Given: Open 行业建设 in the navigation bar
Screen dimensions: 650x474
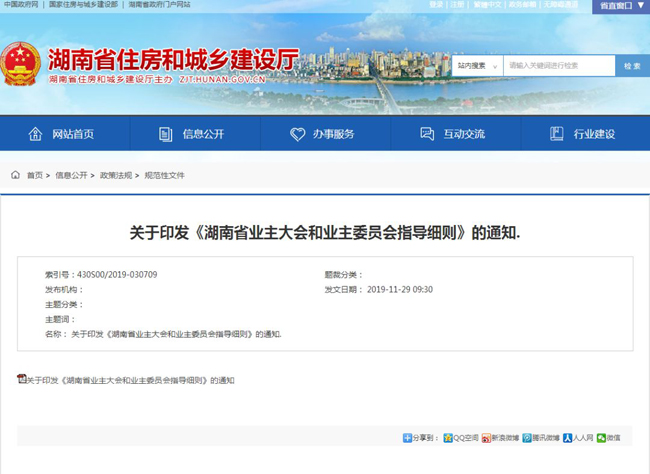Looking at the screenshot, I should (x=582, y=134).
